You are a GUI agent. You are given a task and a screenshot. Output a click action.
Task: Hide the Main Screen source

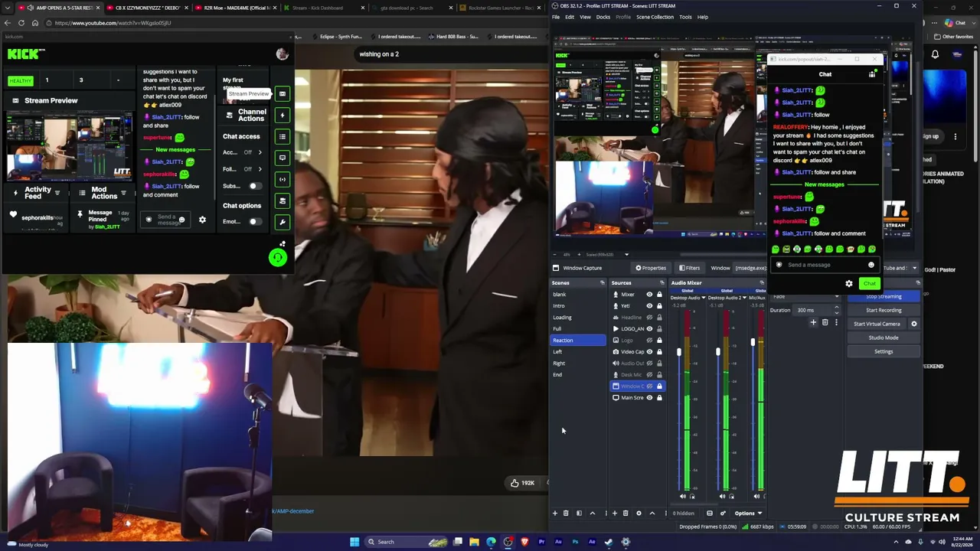point(649,398)
